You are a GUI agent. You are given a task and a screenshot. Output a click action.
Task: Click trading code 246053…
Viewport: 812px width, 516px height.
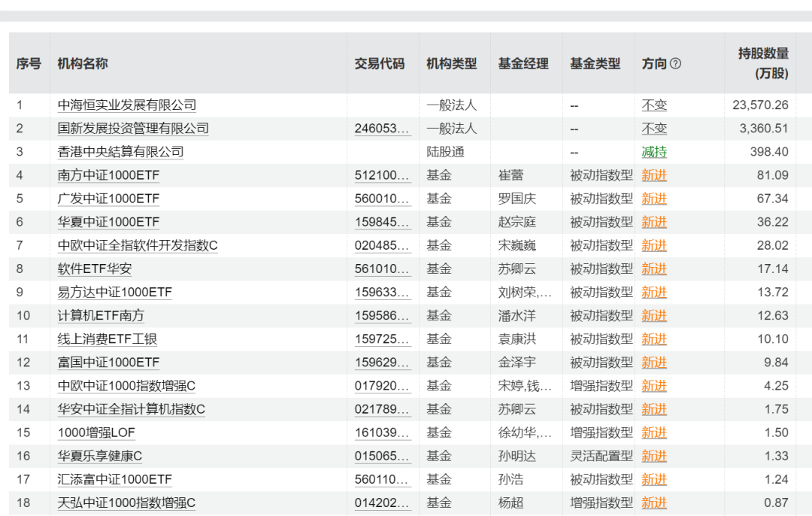pos(383,129)
